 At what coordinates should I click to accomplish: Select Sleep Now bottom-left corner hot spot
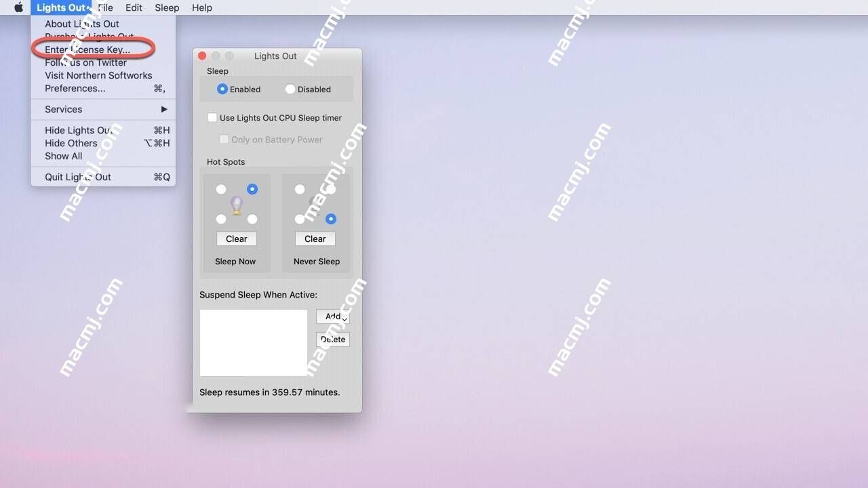click(x=221, y=219)
